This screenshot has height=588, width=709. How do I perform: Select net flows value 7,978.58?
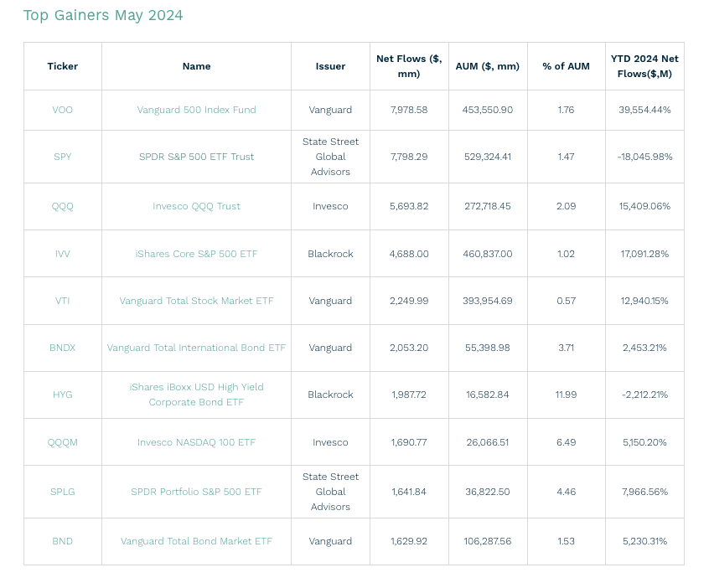click(409, 110)
